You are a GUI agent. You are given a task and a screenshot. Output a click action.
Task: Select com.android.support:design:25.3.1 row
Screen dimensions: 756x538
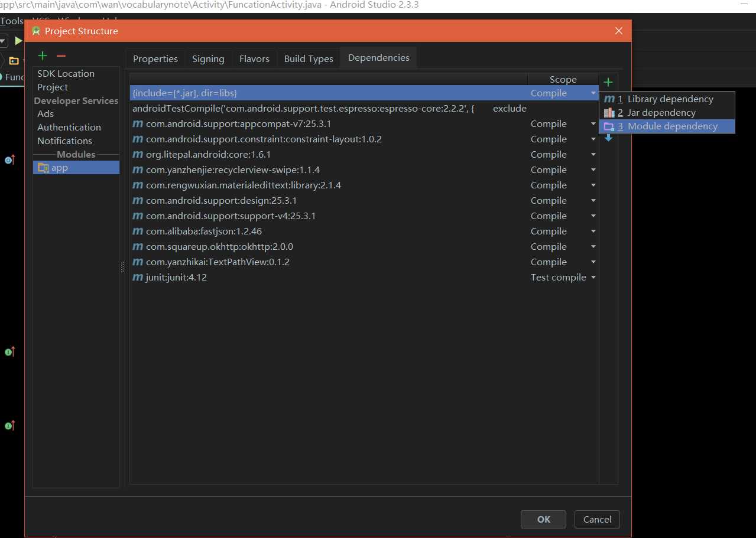(364, 201)
